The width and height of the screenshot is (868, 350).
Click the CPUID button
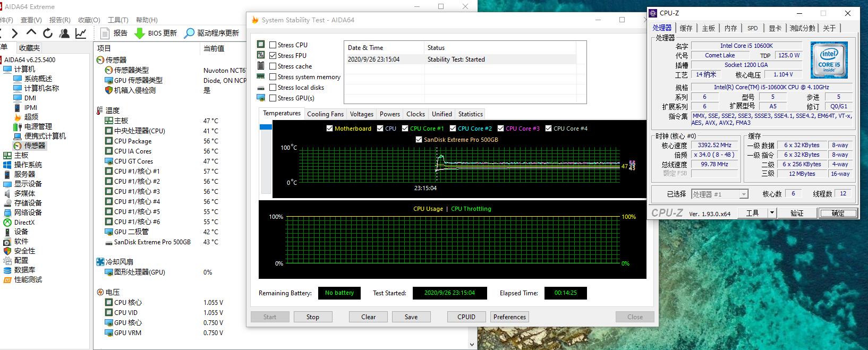pos(466,317)
